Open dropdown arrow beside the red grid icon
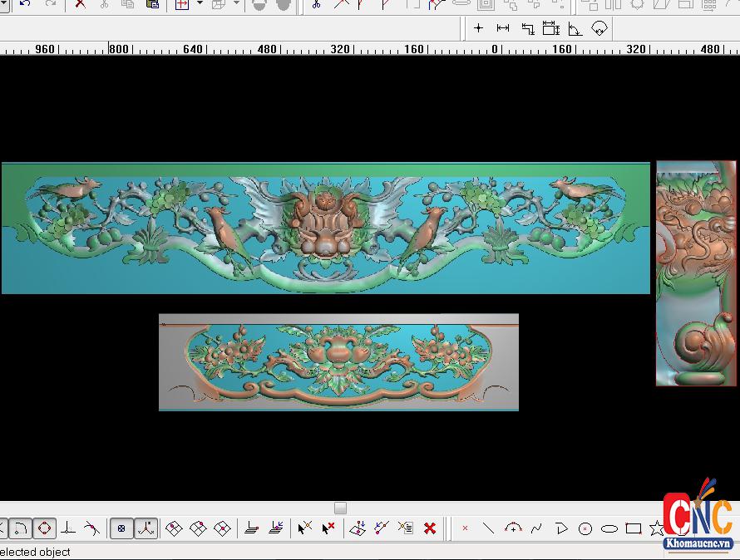The height and width of the screenshot is (560, 740). pyautogui.click(x=200, y=4)
